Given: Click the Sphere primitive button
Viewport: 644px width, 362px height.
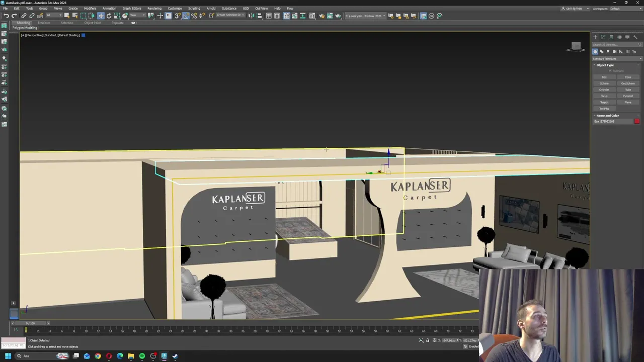Looking at the screenshot, I should [604, 83].
